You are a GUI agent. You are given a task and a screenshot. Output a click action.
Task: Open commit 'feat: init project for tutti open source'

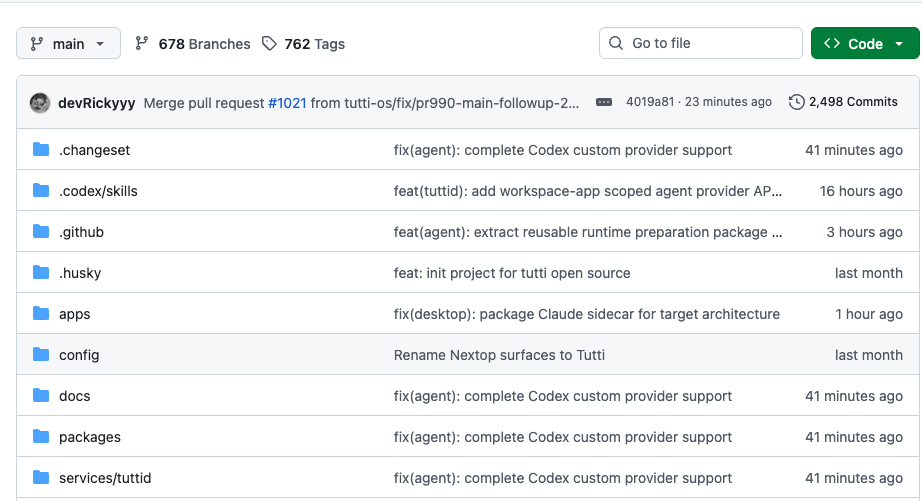512,273
